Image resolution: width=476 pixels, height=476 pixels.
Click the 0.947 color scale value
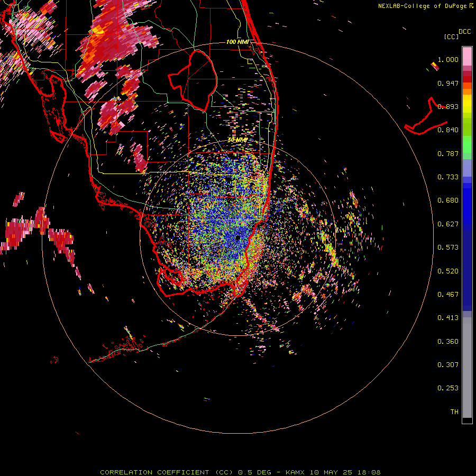(448, 83)
